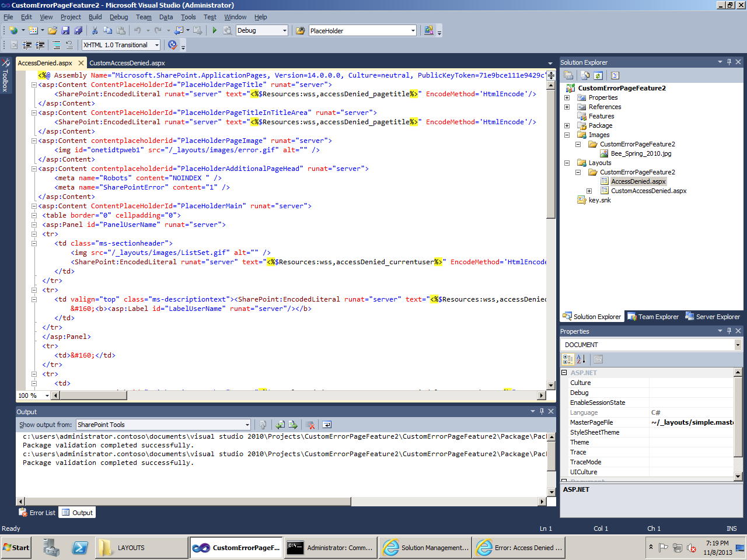
Task: Collapse the ASP.NET category in Properties
Action: 564,373
